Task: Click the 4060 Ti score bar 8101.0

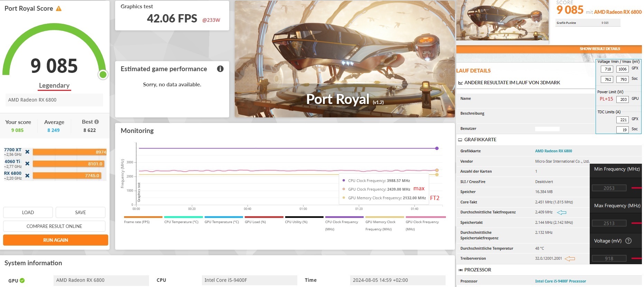Action: coord(68,164)
